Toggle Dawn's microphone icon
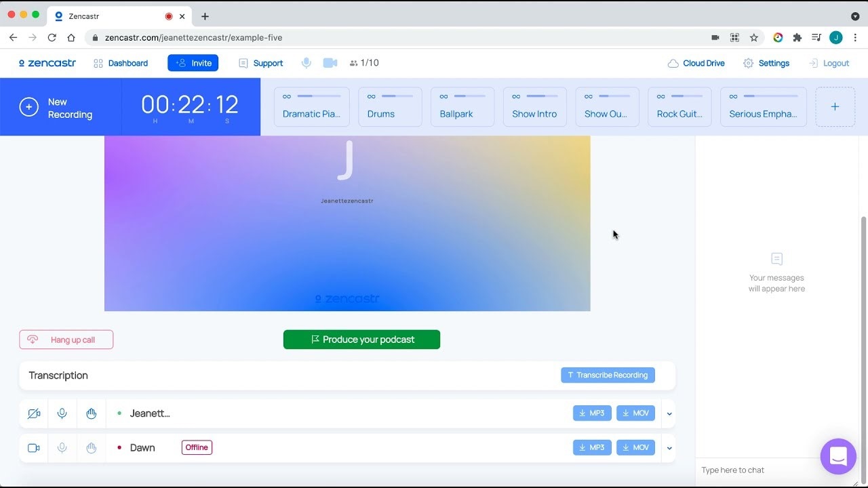This screenshot has width=868, height=488. point(62,448)
